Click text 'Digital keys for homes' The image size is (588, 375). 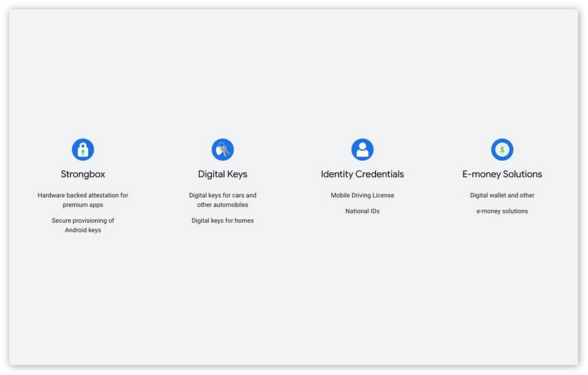coord(223,221)
